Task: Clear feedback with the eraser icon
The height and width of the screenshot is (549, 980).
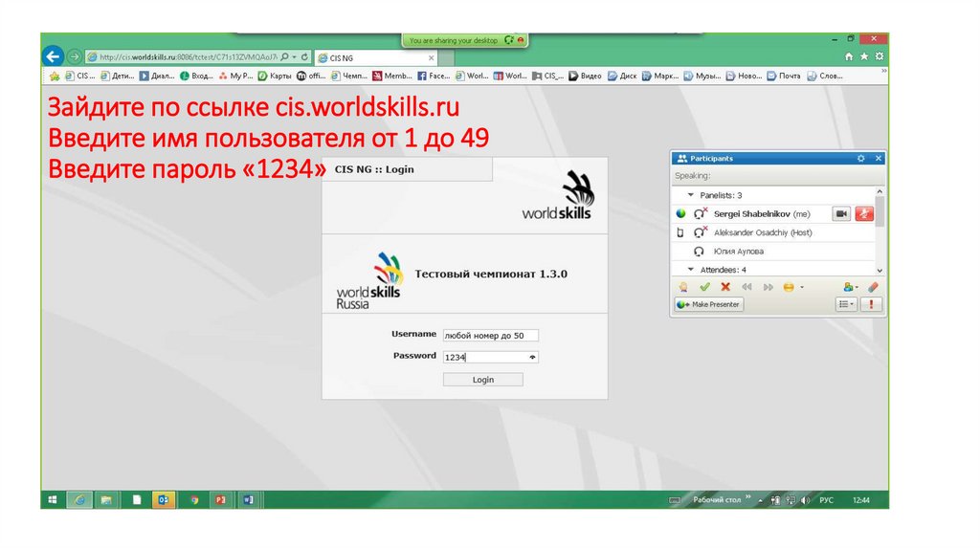Action: 873,287
